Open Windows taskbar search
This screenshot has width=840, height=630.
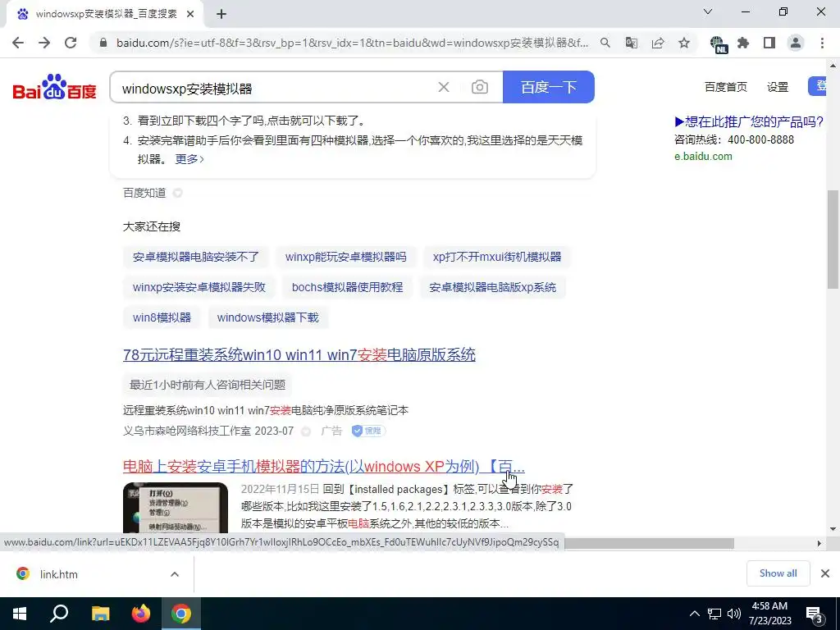[x=59, y=614]
